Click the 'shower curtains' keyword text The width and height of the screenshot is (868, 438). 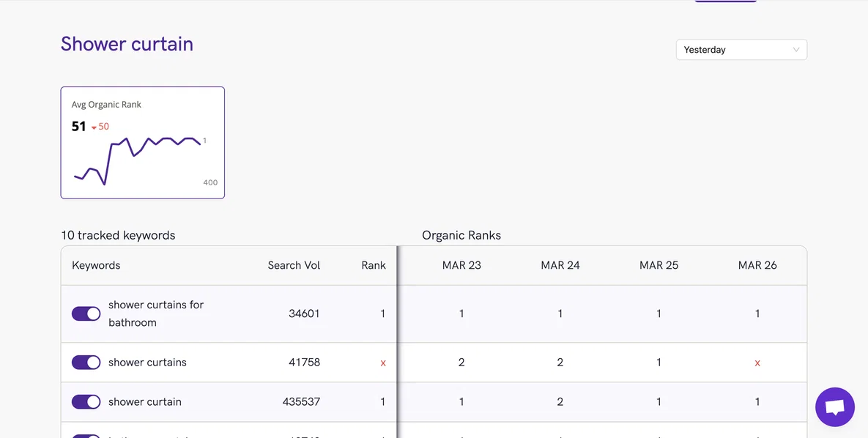tap(147, 363)
